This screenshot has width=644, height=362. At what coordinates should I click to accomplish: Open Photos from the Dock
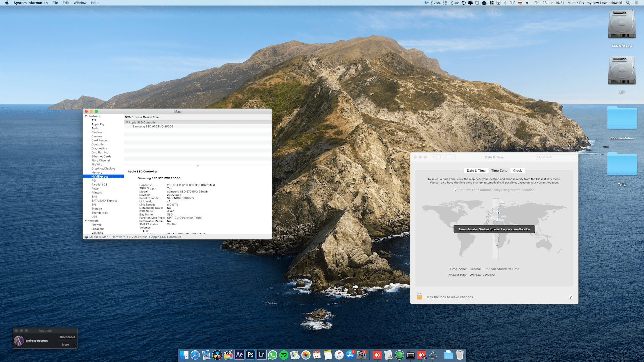pyautogui.click(x=306, y=355)
